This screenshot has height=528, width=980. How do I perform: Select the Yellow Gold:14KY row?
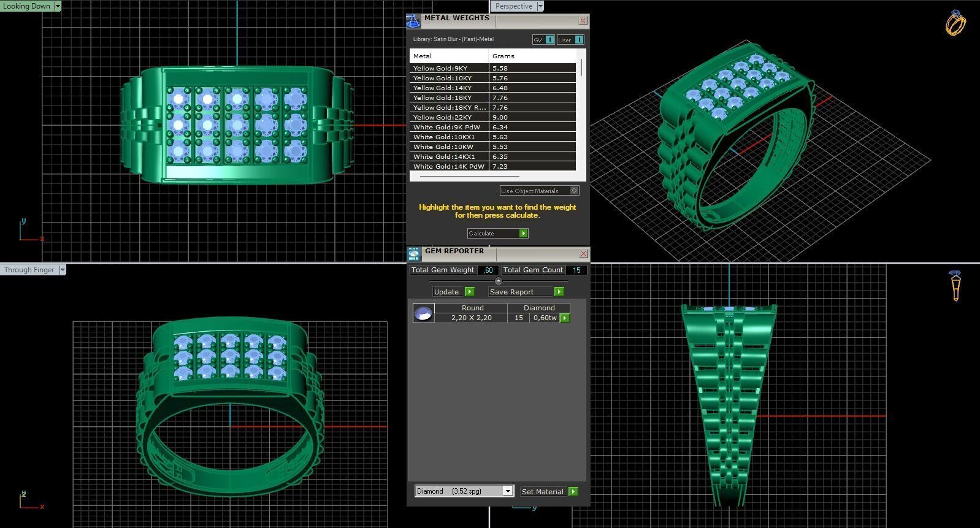[492, 88]
